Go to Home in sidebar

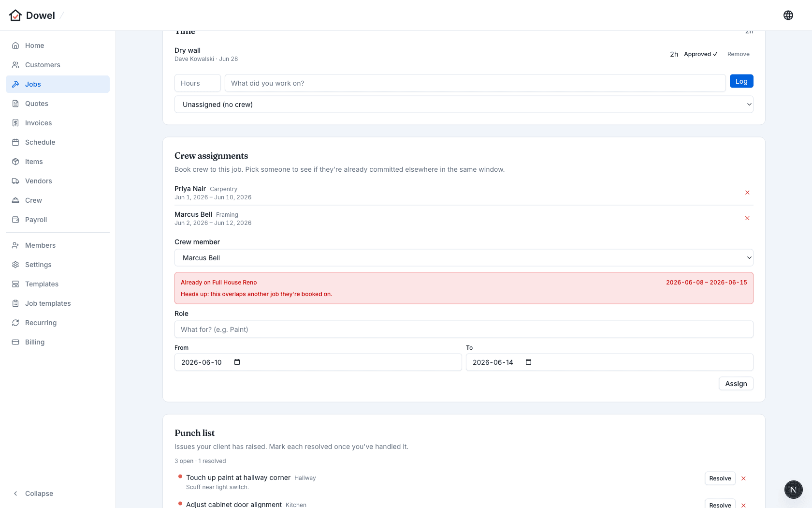click(x=58, y=45)
